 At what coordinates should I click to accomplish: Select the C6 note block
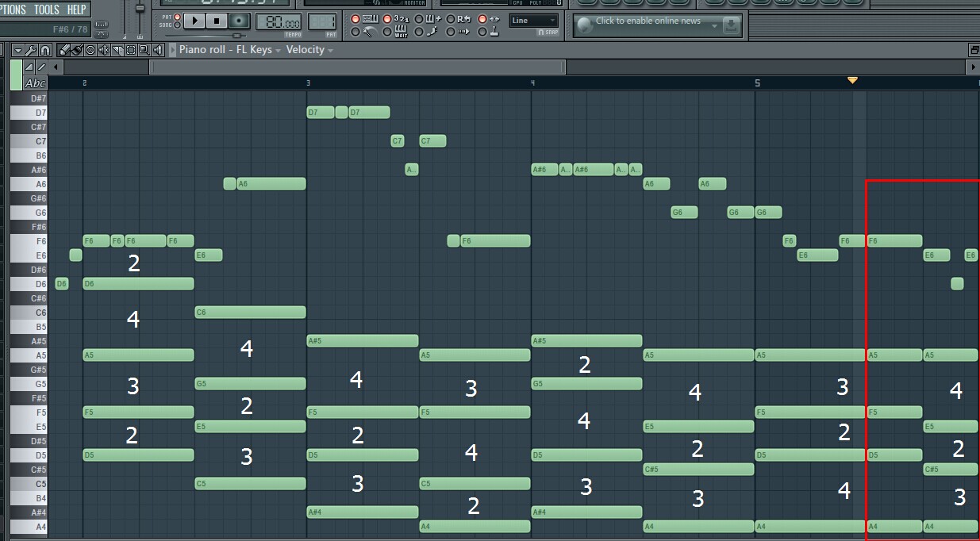pos(250,313)
